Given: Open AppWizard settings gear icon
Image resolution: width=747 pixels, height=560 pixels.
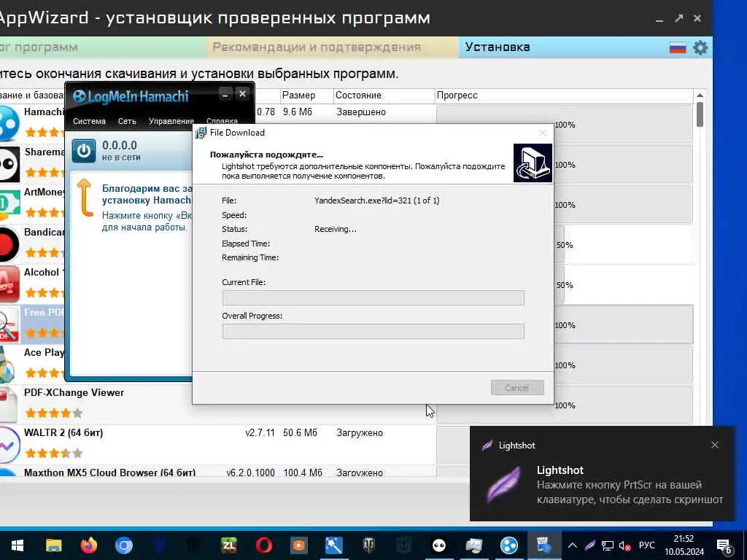Looking at the screenshot, I should (700, 47).
